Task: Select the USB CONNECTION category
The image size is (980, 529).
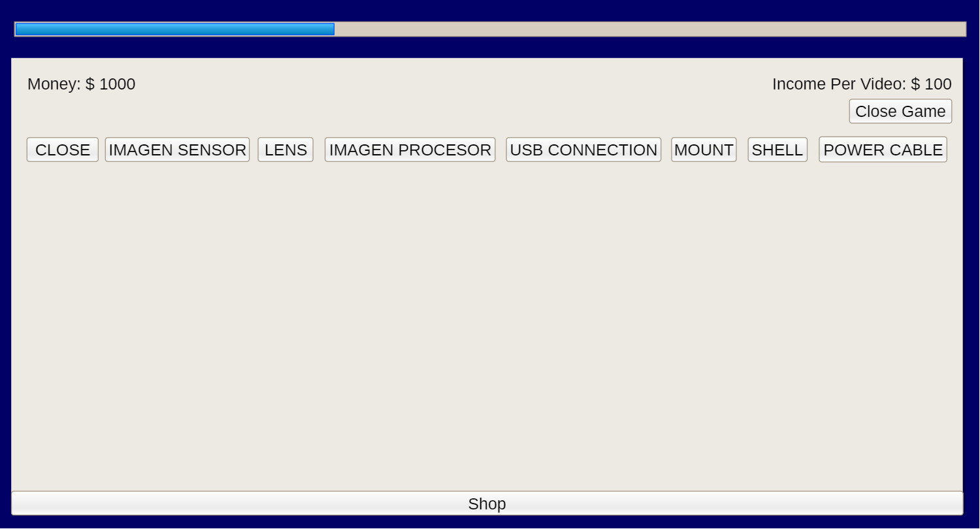Action: tap(583, 150)
